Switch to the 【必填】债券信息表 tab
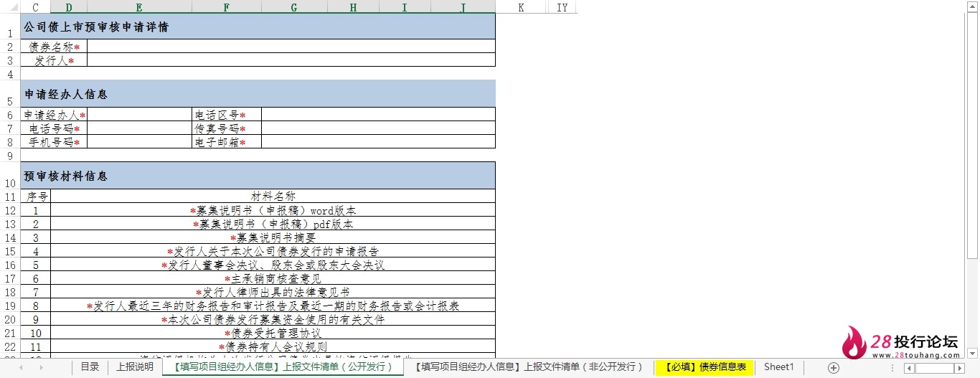This screenshot has height=378, width=980. (705, 367)
